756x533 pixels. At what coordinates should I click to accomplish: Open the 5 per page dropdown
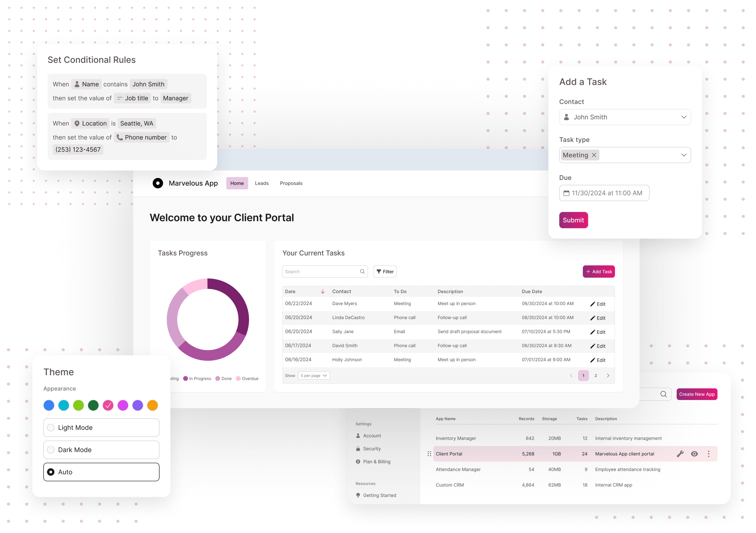(314, 375)
